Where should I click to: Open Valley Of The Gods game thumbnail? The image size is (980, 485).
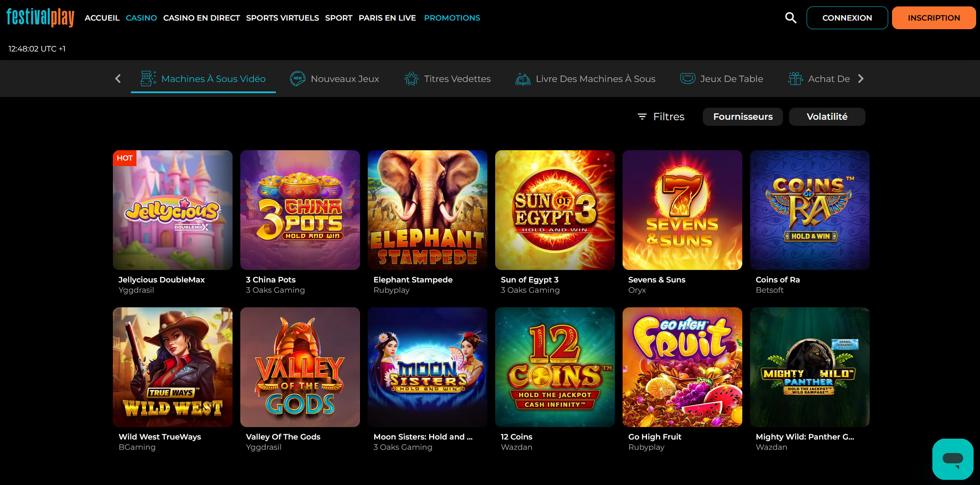pos(300,367)
